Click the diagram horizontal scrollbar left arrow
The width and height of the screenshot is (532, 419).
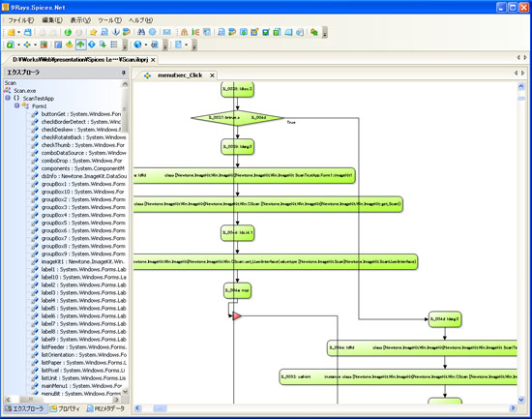(137, 407)
